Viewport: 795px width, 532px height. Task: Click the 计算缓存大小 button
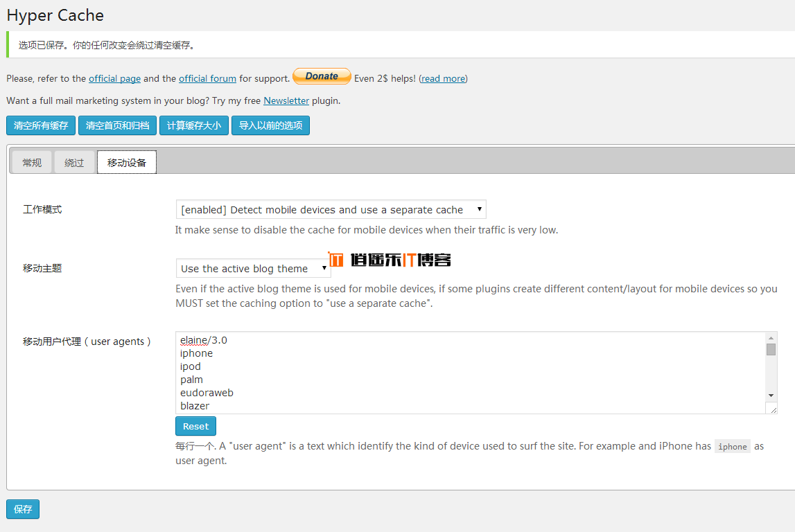tap(194, 125)
